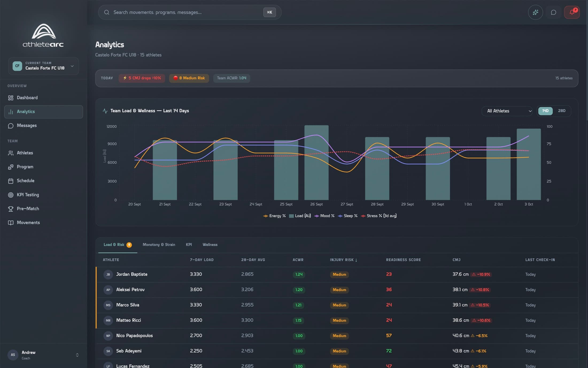The width and height of the screenshot is (588, 368).
Task: Click the Team ACWR 1.04 chip
Action: click(x=231, y=78)
